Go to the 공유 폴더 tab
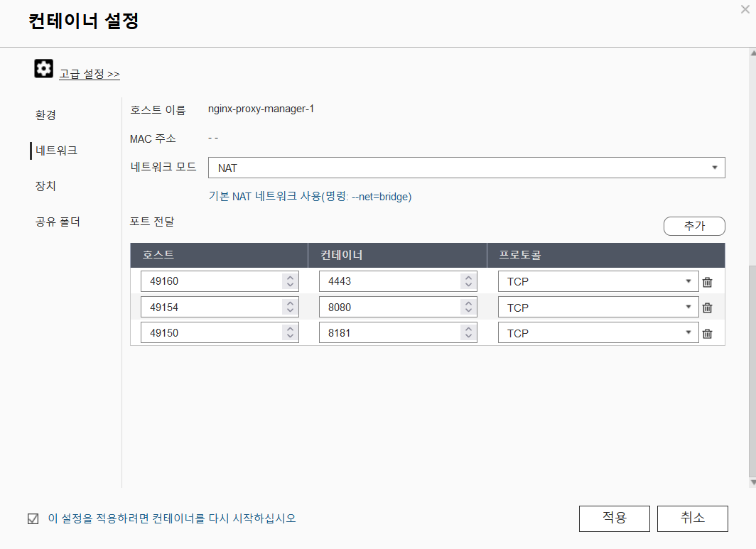This screenshot has width=756, height=549. [x=58, y=222]
